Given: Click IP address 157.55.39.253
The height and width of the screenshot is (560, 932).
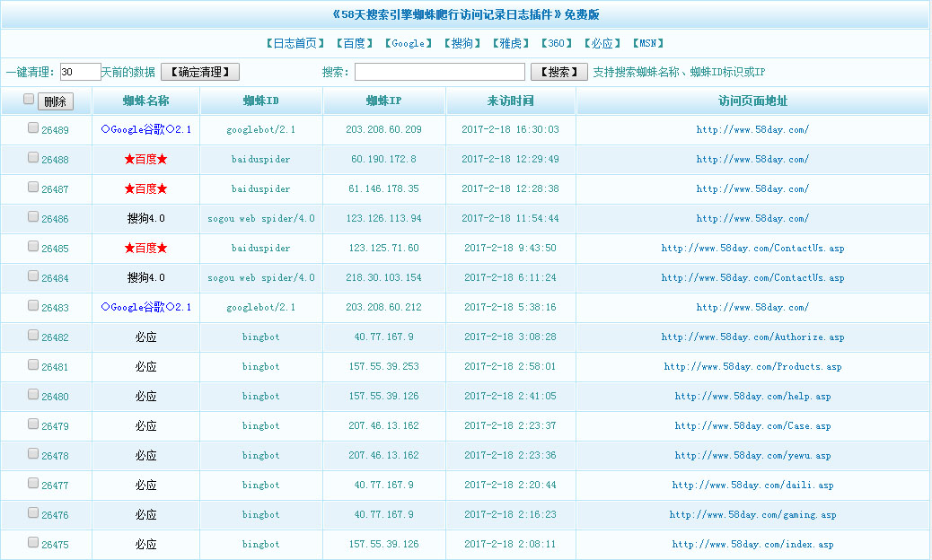Looking at the screenshot, I should 384,366.
